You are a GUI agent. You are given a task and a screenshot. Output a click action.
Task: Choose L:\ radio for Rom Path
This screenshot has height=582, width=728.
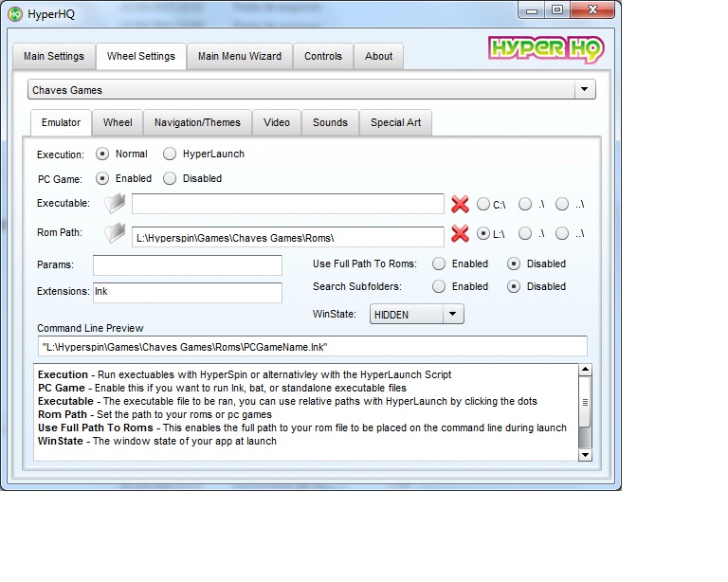482,233
